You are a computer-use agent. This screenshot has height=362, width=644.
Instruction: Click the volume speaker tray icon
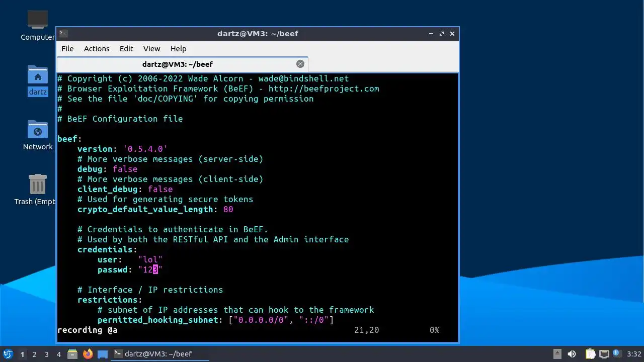(572, 354)
